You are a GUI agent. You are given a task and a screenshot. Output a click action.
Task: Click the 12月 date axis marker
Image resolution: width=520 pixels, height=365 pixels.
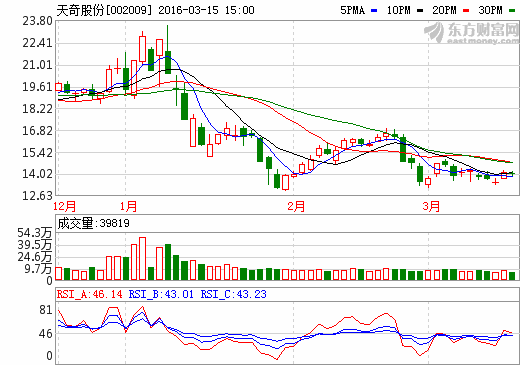[x=64, y=206]
